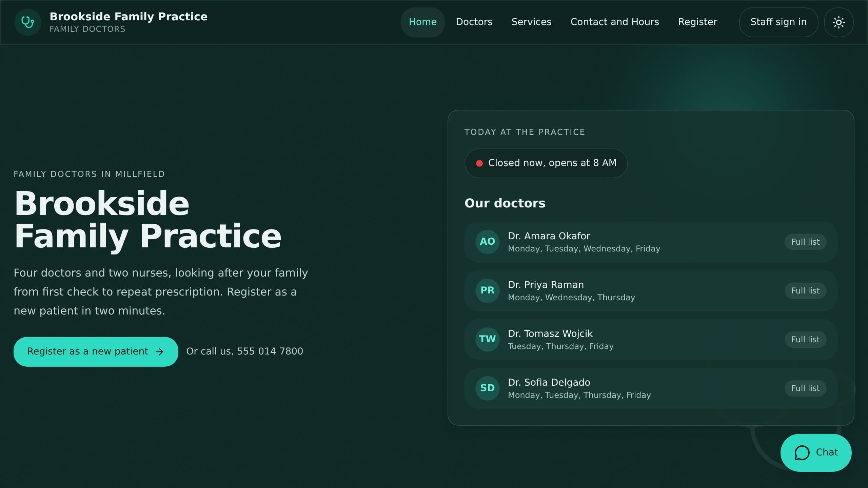The width and height of the screenshot is (868, 488).
Task: Click Full list badge for Dr. Amara Okafor
Action: click(x=805, y=242)
